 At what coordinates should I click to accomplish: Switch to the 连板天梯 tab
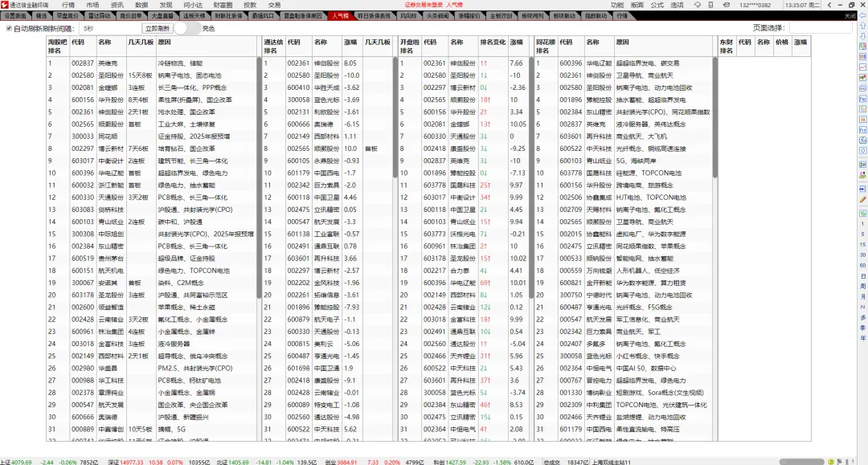pyautogui.click(x=194, y=16)
